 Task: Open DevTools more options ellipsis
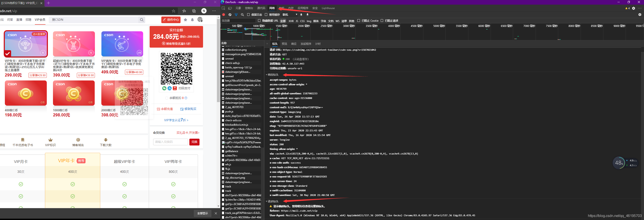[640, 8]
